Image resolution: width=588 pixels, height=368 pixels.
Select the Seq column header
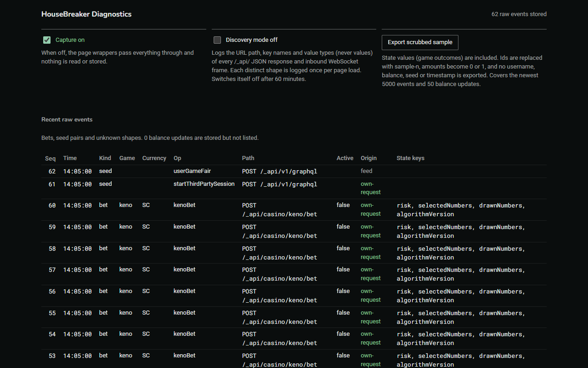coord(51,158)
